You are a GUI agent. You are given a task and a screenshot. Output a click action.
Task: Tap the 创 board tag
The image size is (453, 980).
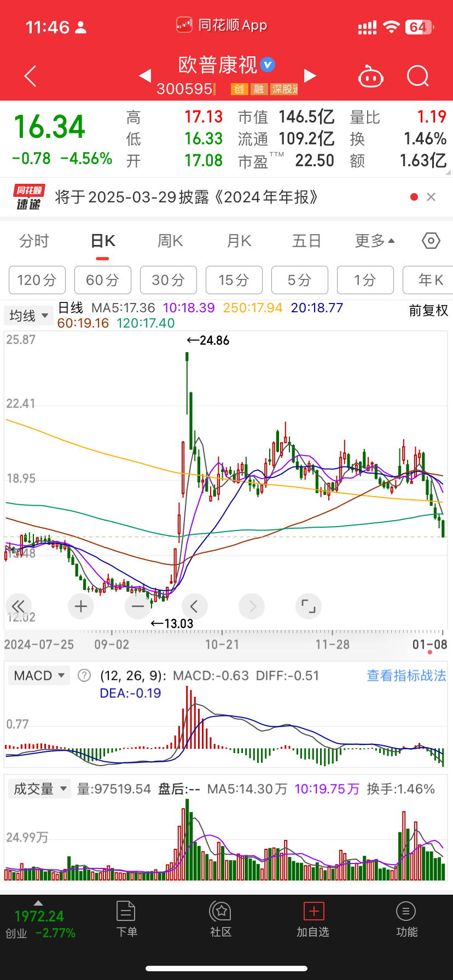coord(240,89)
